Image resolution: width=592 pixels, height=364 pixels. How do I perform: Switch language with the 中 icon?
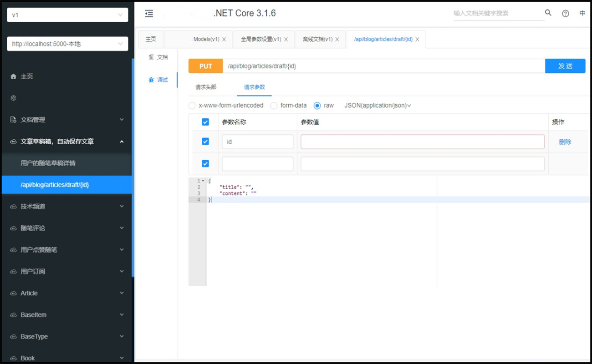point(582,14)
